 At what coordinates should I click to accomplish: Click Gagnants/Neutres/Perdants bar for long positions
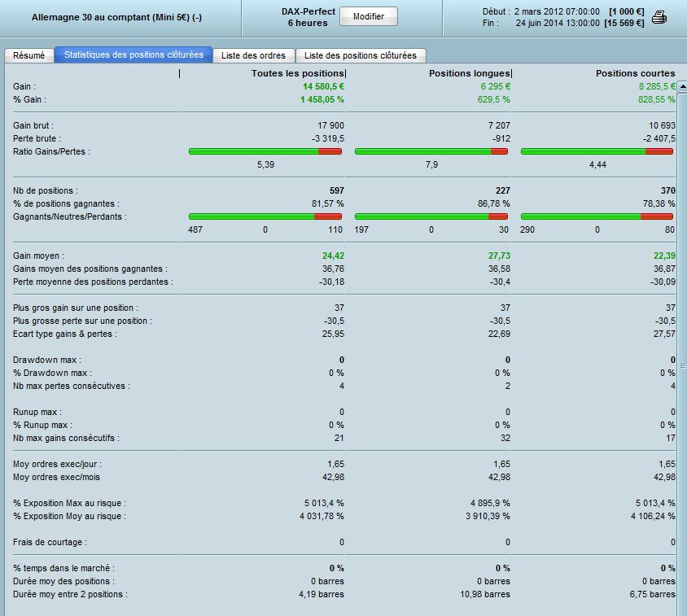tap(431, 216)
